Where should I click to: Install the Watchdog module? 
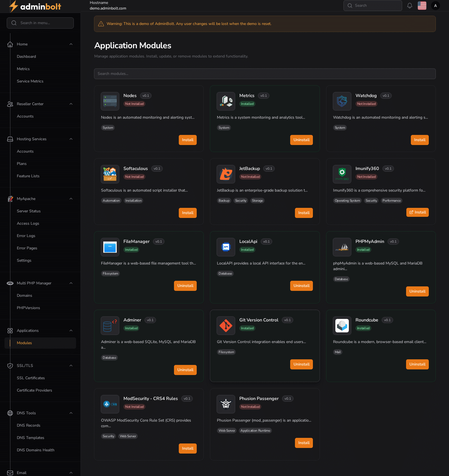(420, 140)
